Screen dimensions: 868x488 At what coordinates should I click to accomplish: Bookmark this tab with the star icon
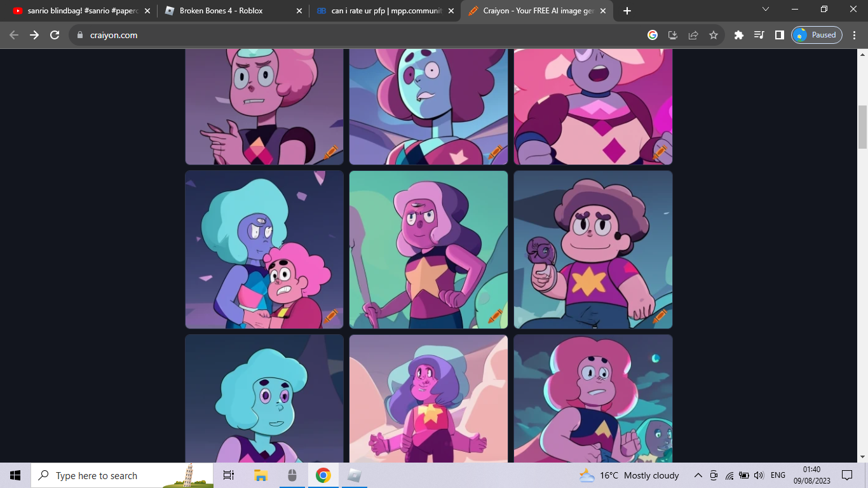tap(714, 35)
